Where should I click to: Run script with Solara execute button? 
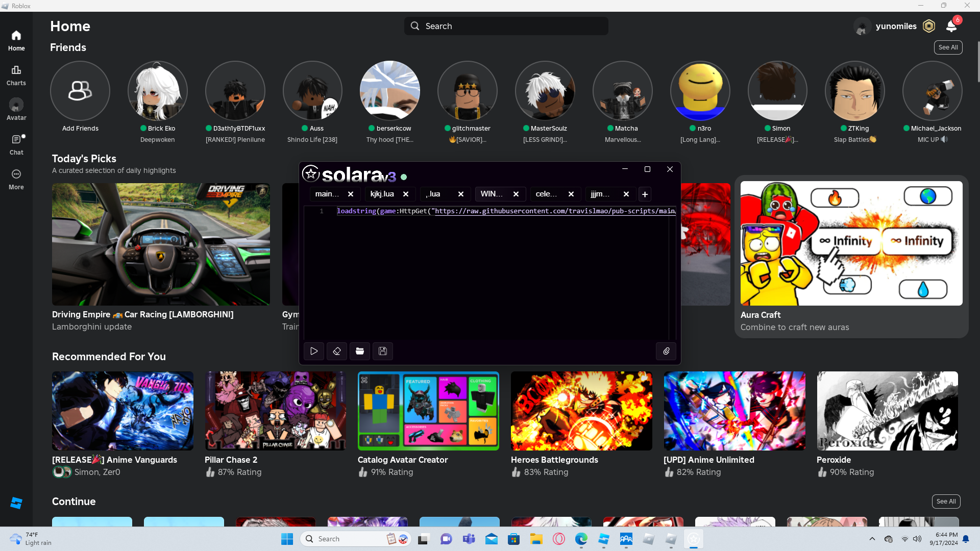(314, 351)
